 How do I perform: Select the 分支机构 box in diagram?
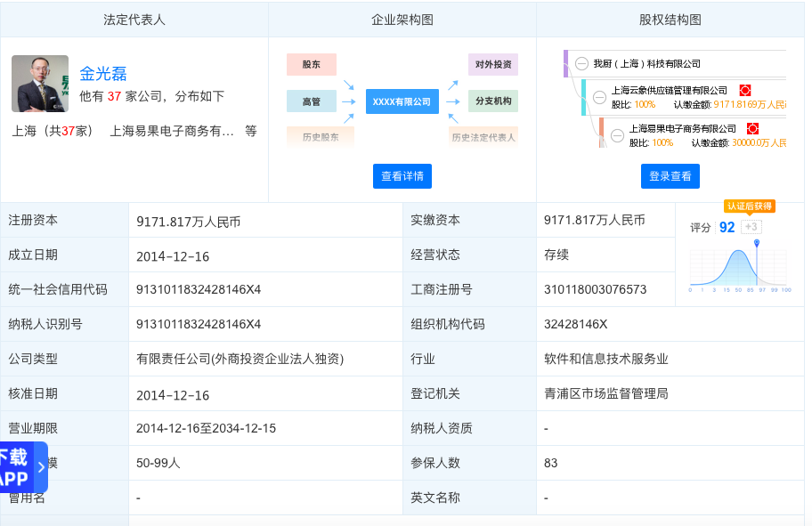[x=492, y=101]
